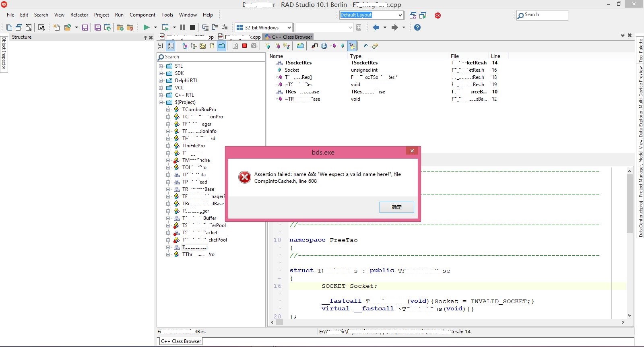The width and height of the screenshot is (644, 347).
Task: Click the Class Browser refresh icon
Action: [235, 46]
